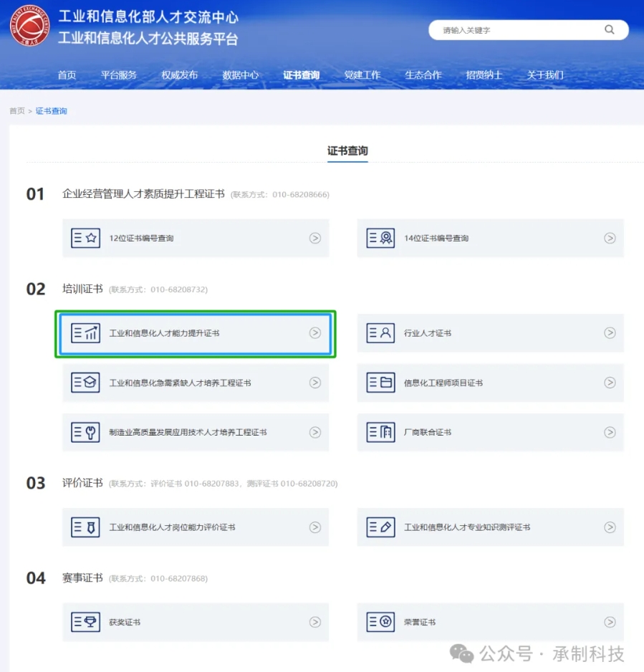Click the trophy icon for 获奖证书
This screenshot has width=644, height=672.
pos(85,622)
